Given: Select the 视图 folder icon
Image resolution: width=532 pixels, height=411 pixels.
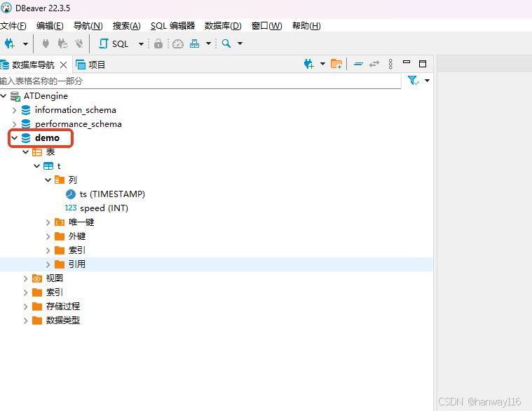Looking at the screenshot, I should [x=37, y=278].
